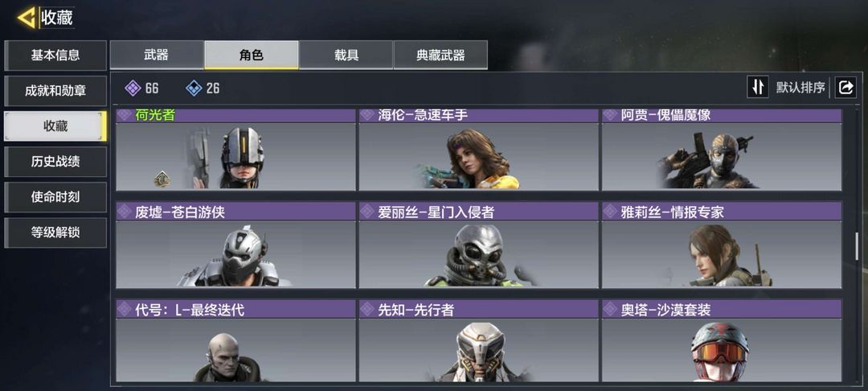The width and height of the screenshot is (868, 391).
Task: Click the share export icon
Action: click(x=845, y=88)
